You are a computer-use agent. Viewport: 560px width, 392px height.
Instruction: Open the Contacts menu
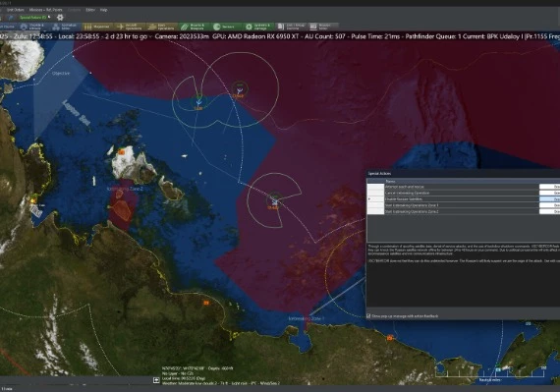coord(74,10)
